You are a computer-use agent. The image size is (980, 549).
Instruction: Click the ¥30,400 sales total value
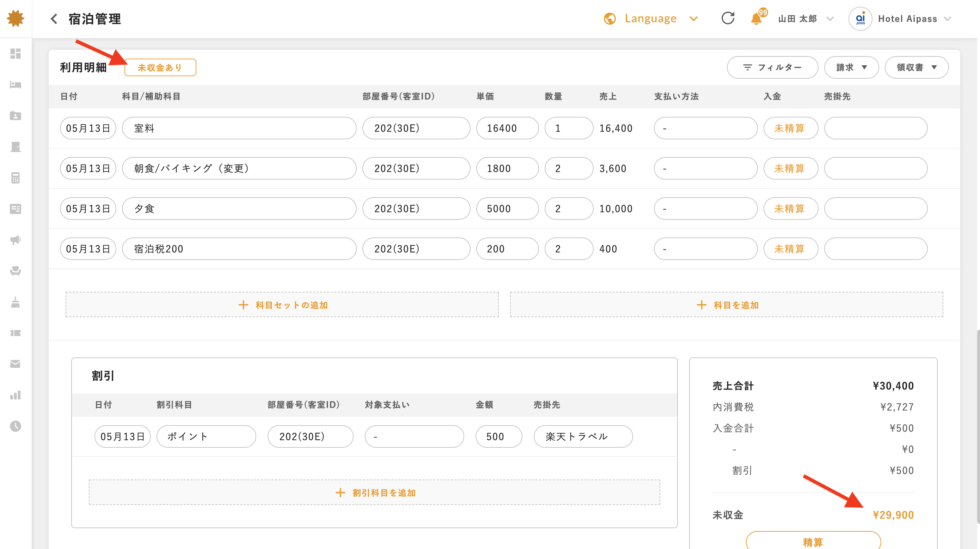click(893, 386)
